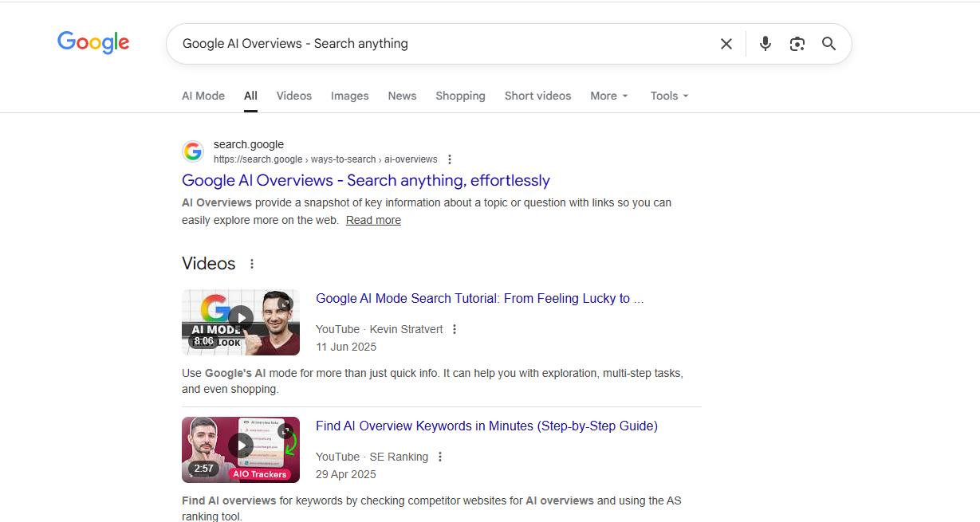Open the Images tab
The image size is (980, 522).
click(x=350, y=96)
